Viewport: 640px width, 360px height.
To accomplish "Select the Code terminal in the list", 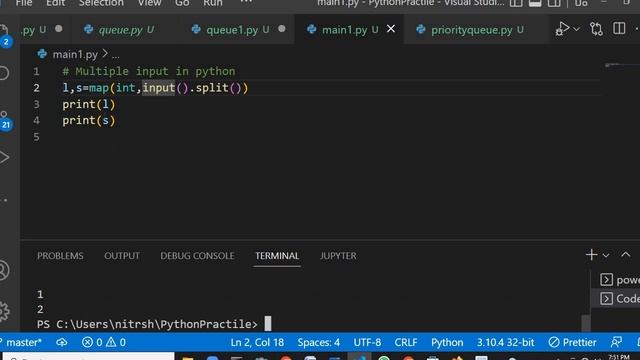I will point(620,298).
